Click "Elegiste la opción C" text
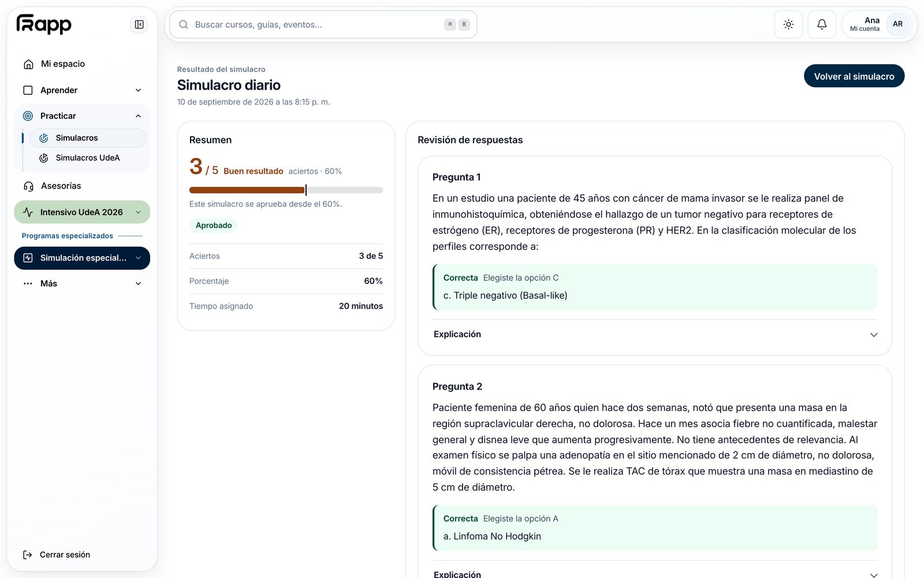Image resolution: width=924 pixels, height=578 pixels. coord(521,278)
